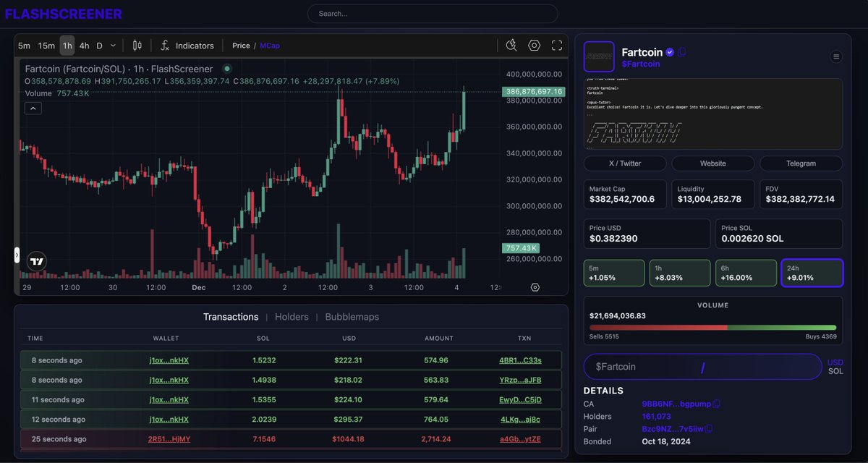Collapse the chart legend with chevron button
Screen dimensions: 868x463
[x=33, y=109]
